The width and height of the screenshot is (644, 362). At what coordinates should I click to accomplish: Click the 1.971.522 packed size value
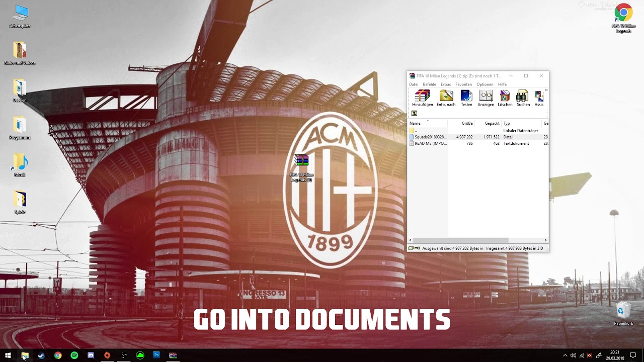tap(491, 137)
